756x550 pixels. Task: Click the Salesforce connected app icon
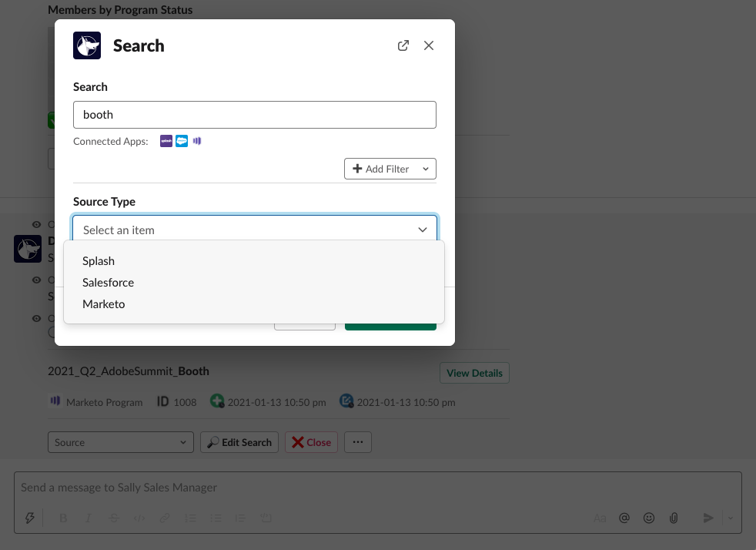click(182, 141)
